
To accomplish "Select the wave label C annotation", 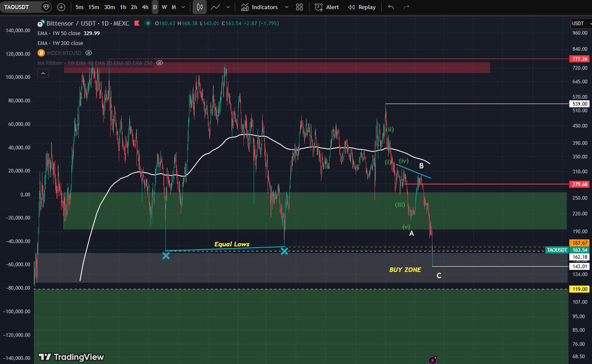I will [439, 275].
